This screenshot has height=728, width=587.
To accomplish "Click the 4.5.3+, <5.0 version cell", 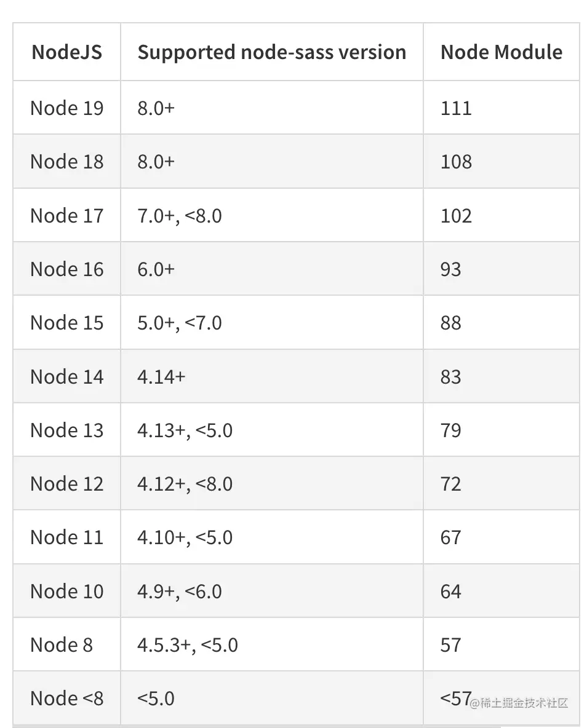I will pyautogui.click(x=188, y=645).
